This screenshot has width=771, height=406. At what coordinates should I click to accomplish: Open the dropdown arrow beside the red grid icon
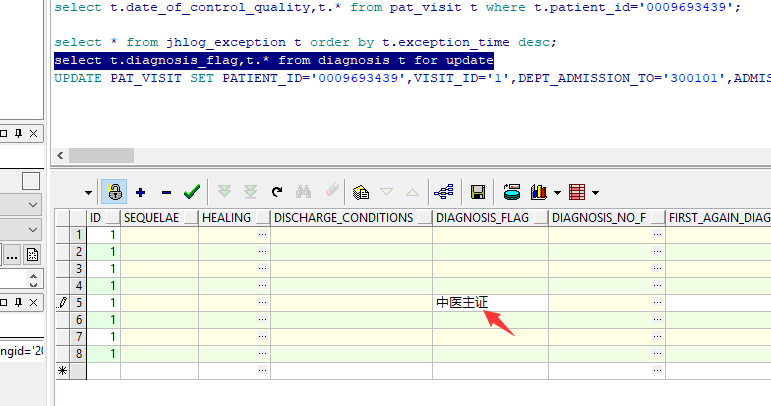click(x=595, y=193)
